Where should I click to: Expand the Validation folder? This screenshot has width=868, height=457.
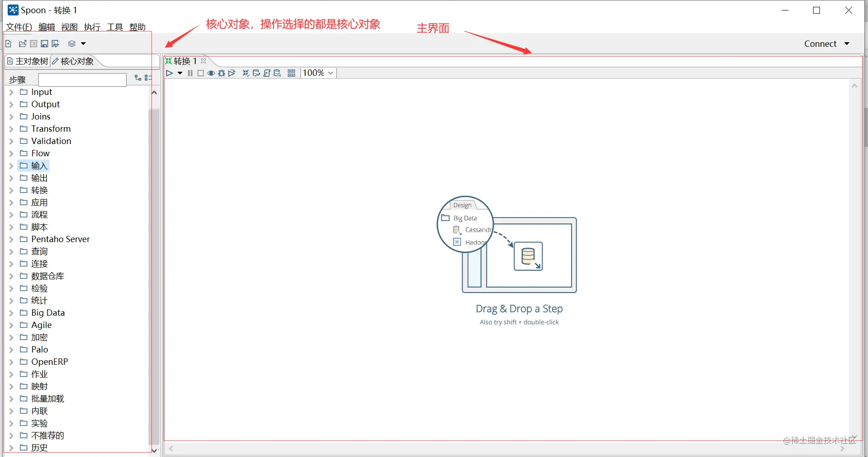pos(11,141)
